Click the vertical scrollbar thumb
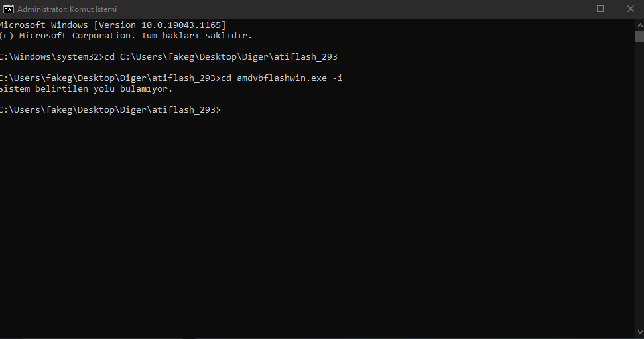The image size is (644, 339). (639, 36)
